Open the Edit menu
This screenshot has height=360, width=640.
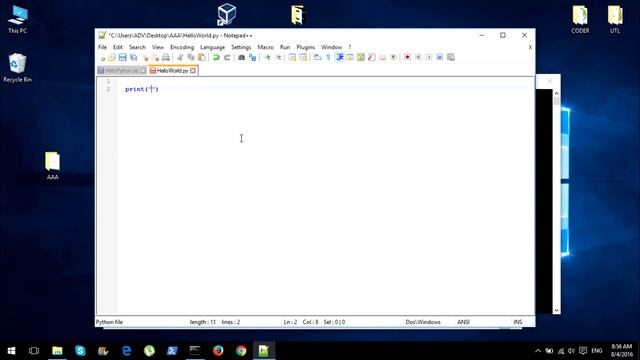(118, 47)
